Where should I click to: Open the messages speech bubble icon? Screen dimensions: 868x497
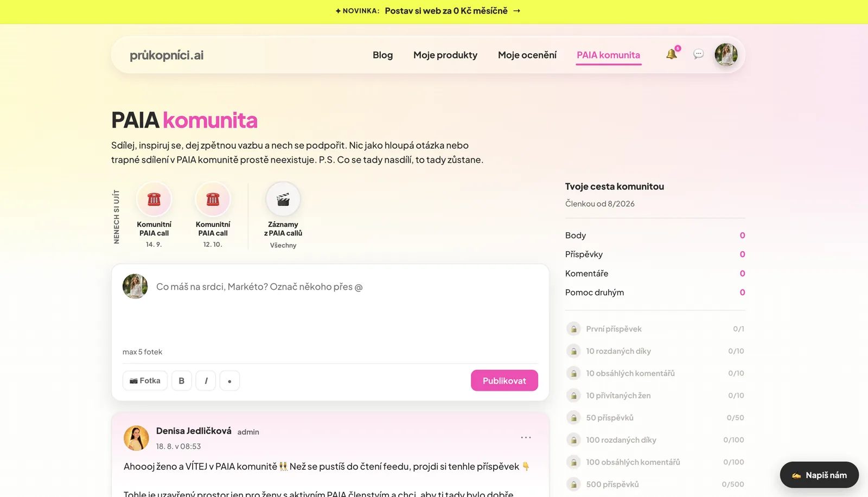(699, 54)
